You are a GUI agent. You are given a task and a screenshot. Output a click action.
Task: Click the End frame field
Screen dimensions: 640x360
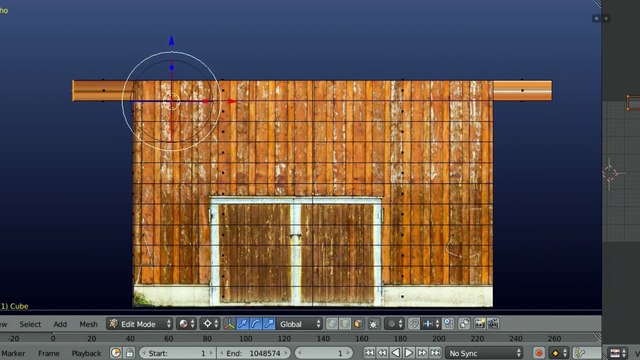[x=253, y=353]
